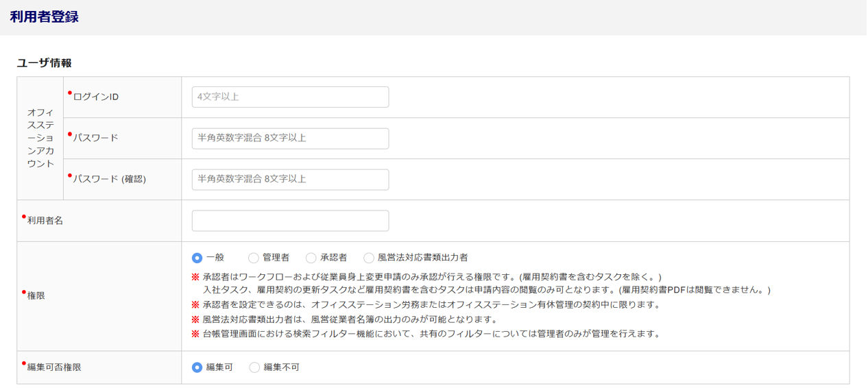
Task: Focus the ログインID input box
Action: pyautogui.click(x=290, y=97)
